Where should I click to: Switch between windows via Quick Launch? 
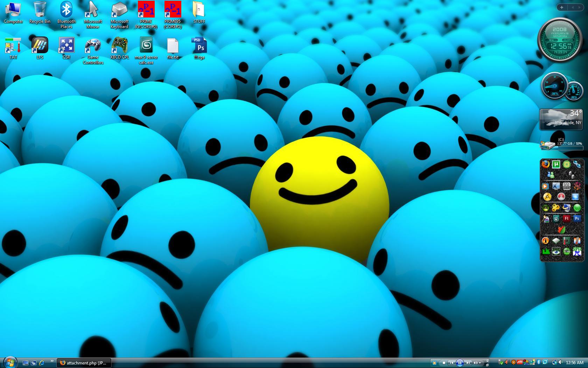34,363
